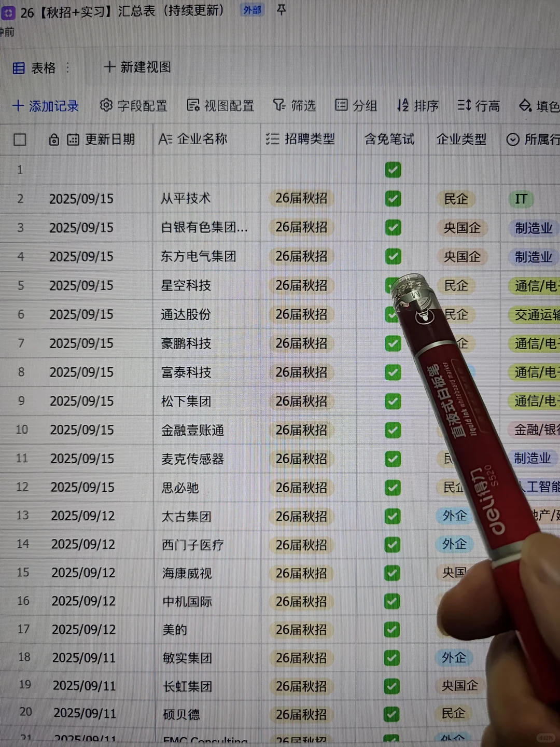Uncheck 含免笔试 for the 美的 row
Image resolution: width=560 pixels, height=747 pixels.
pyautogui.click(x=393, y=630)
